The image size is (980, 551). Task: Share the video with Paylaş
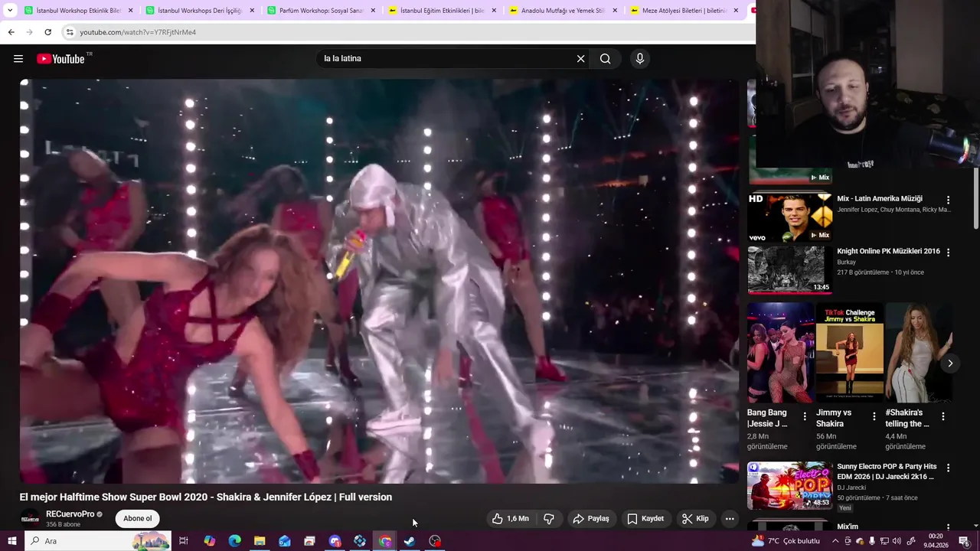click(591, 519)
